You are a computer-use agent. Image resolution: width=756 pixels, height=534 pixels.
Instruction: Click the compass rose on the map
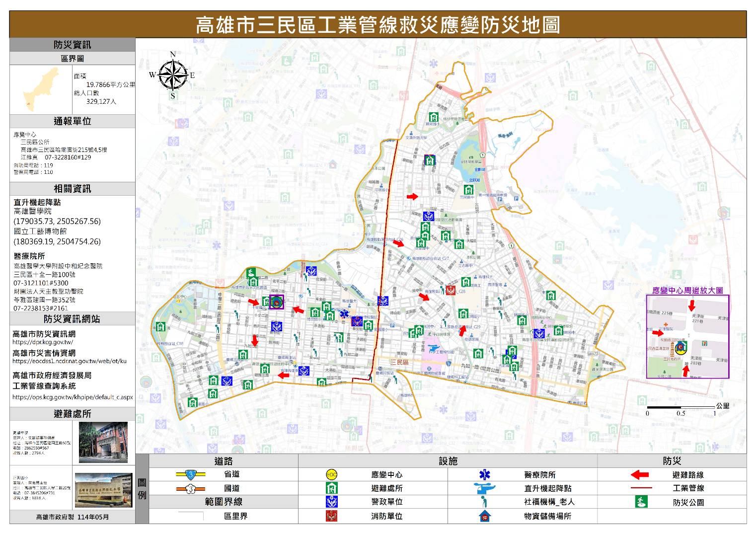[x=172, y=76]
